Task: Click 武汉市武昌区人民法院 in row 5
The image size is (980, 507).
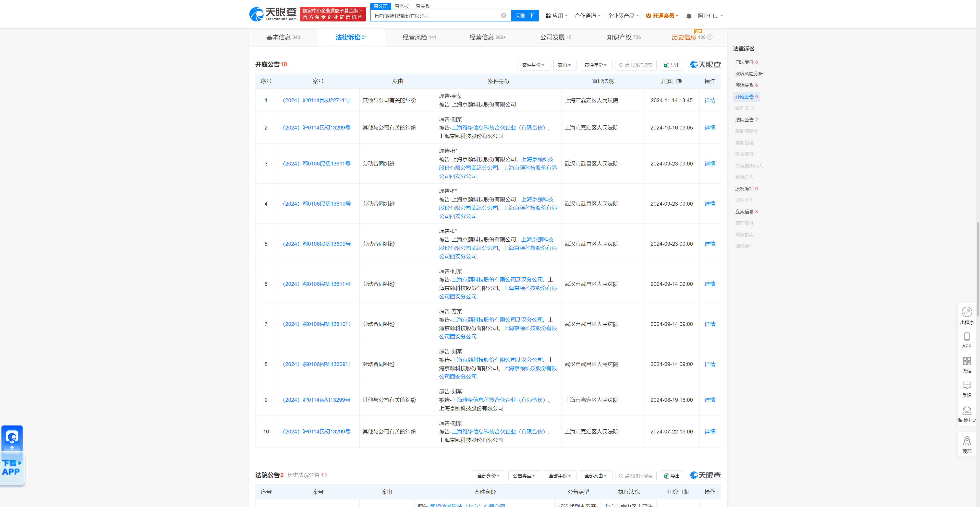Action: tap(591, 244)
